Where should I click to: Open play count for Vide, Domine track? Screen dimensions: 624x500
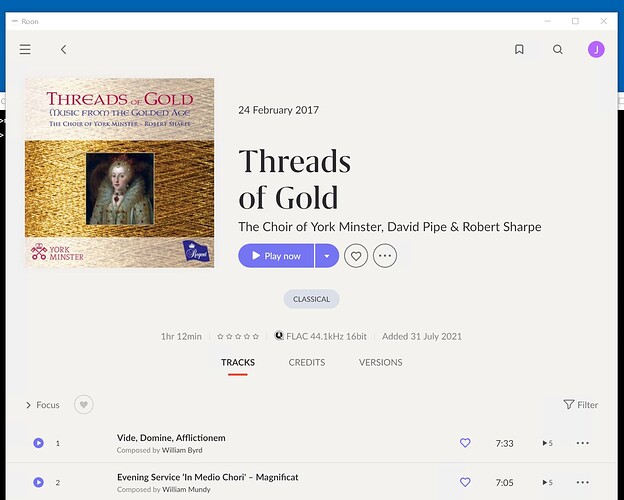click(x=548, y=443)
